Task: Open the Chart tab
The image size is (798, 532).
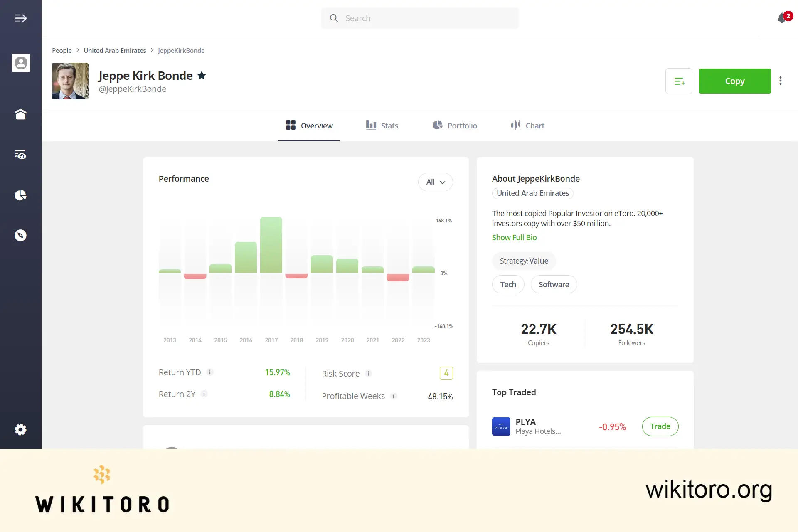Action: (527, 125)
